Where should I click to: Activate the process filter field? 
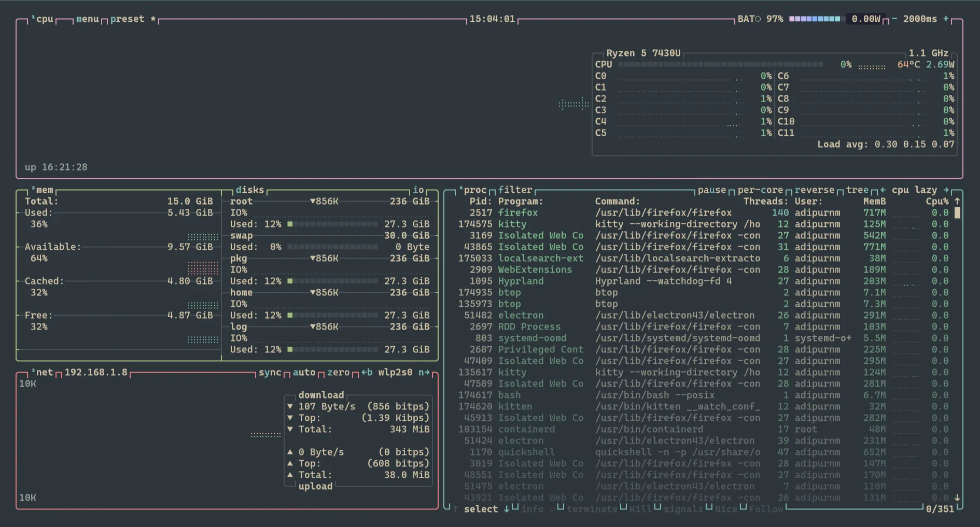point(515,190)
